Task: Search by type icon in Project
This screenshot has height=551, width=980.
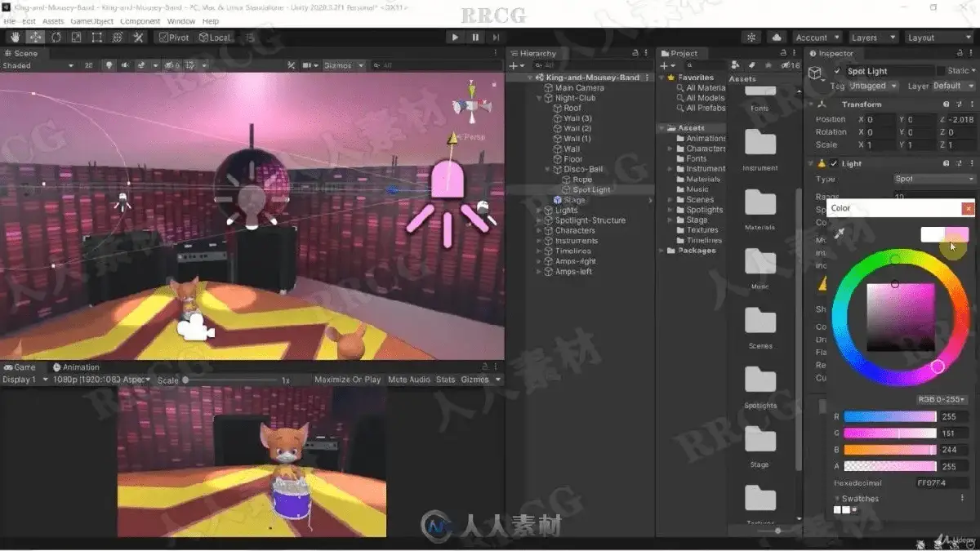Action: [x=734, y=65]
